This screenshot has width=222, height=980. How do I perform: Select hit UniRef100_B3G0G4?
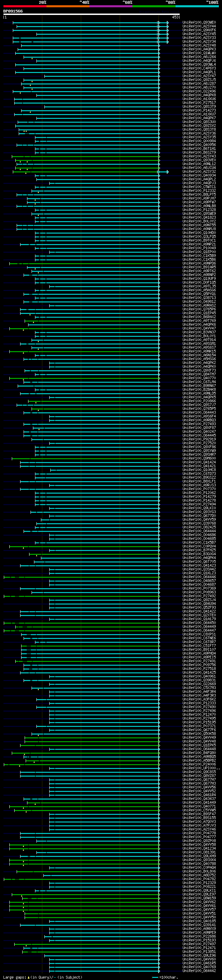pos(199,554)
